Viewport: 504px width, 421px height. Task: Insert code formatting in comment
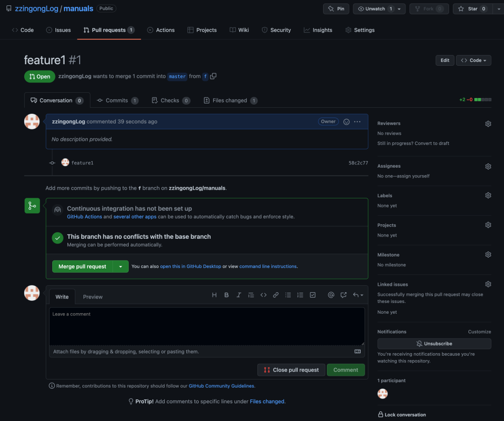[x=263, y=295]
